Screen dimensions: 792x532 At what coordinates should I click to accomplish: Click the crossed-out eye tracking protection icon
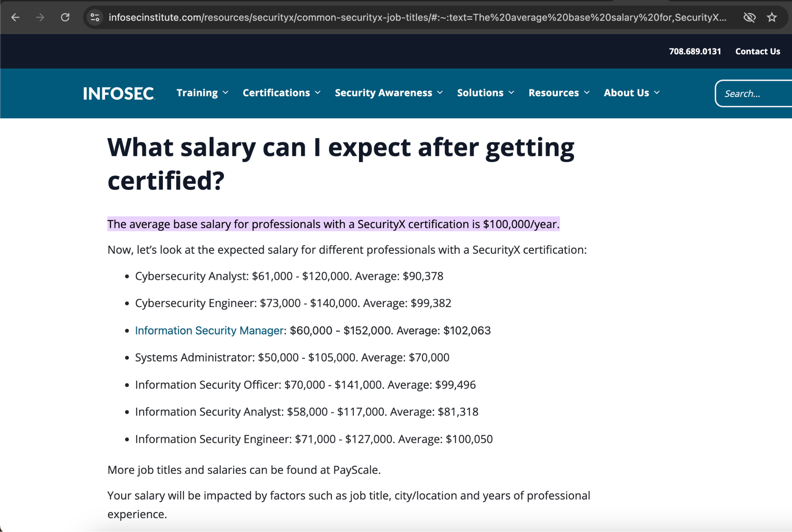coord(749,17)
